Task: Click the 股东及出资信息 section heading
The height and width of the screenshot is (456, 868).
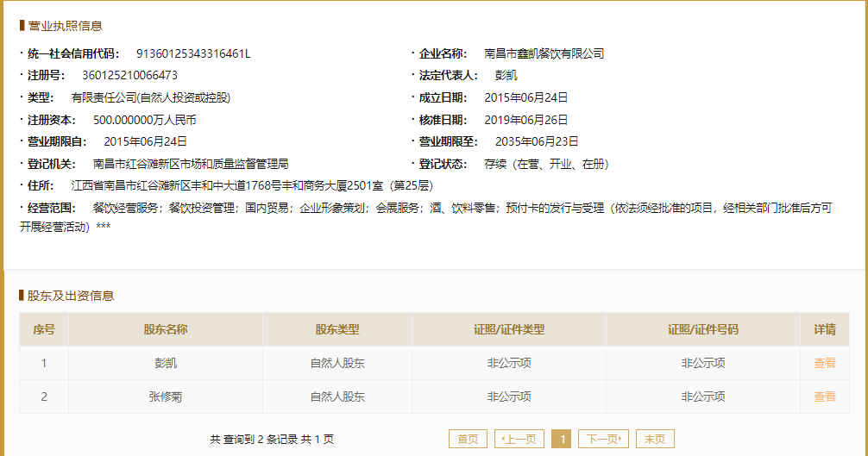Action: [x=71, y=296]
